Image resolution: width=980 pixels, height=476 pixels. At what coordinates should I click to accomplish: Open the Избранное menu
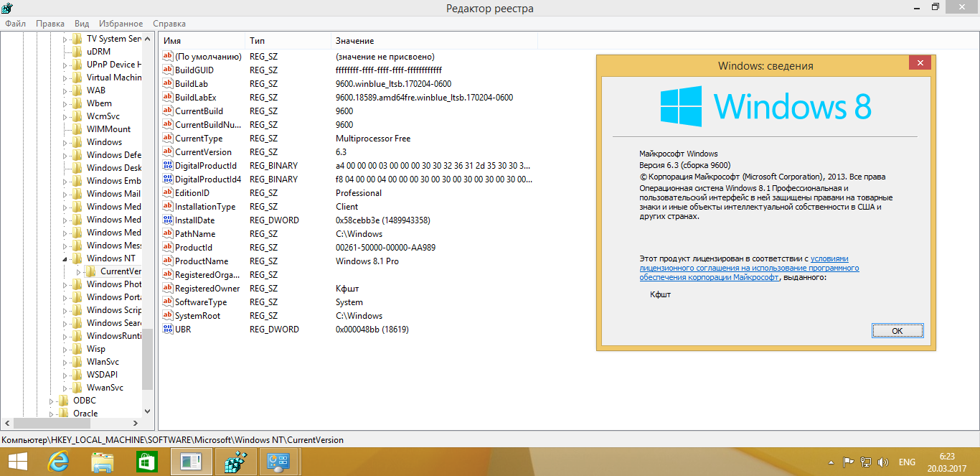[119, 24]
